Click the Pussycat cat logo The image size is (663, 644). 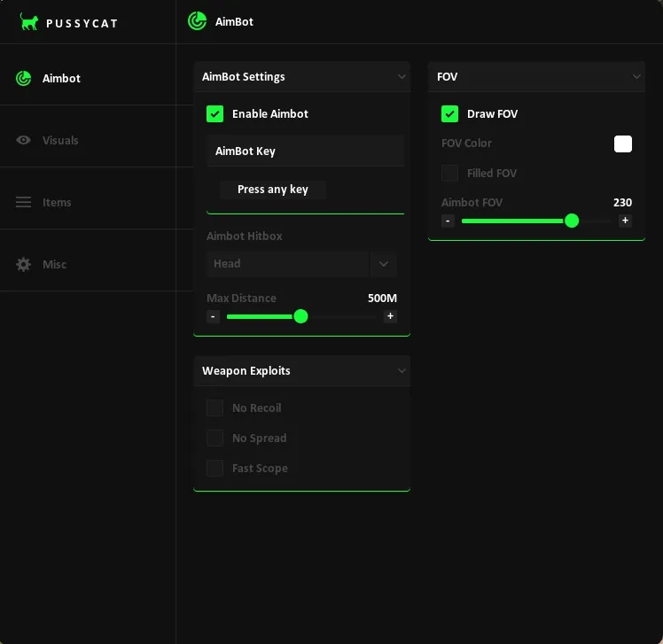(29, 22)
